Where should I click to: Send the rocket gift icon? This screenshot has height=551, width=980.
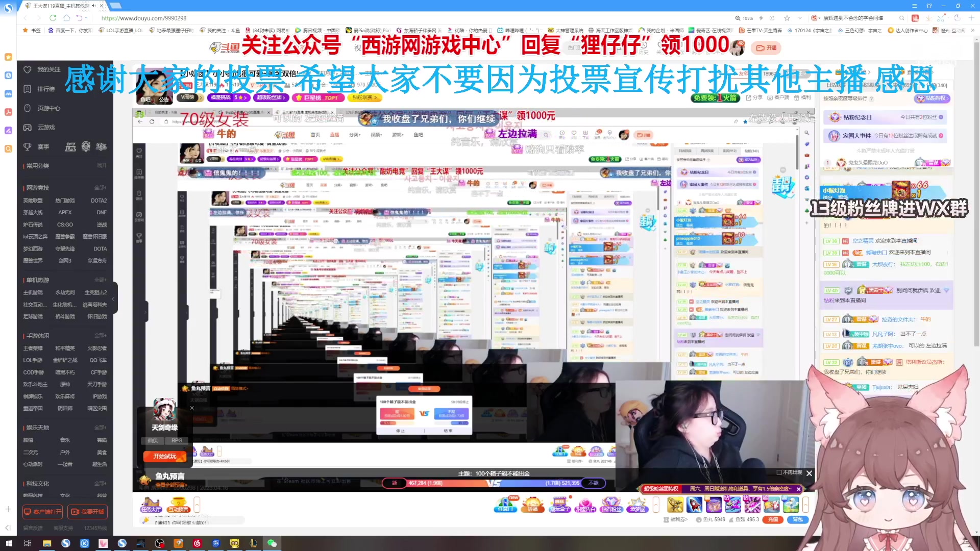tap(694, 505)
